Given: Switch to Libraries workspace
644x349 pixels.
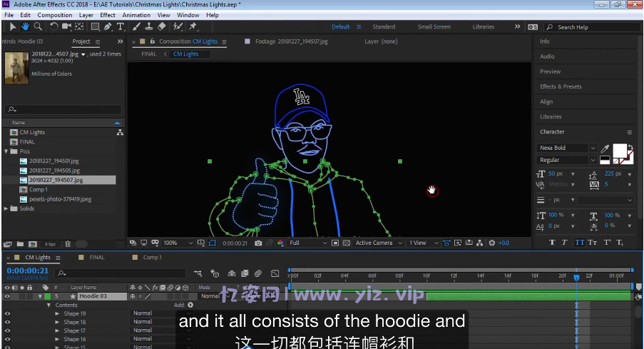Looking at the screenshot, I should tap(483, 26).
